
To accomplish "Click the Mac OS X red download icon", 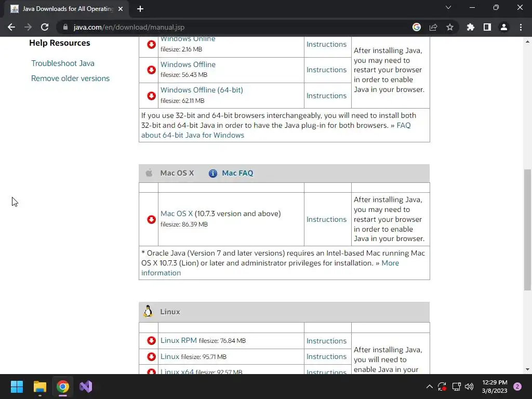I will [151, 220].
